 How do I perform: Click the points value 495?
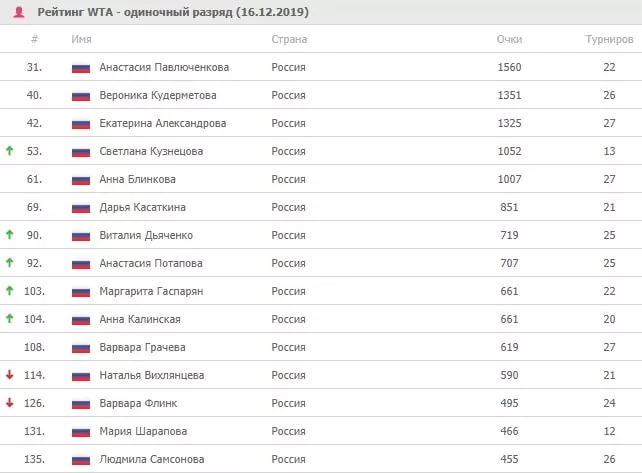[x=509, y=403]
